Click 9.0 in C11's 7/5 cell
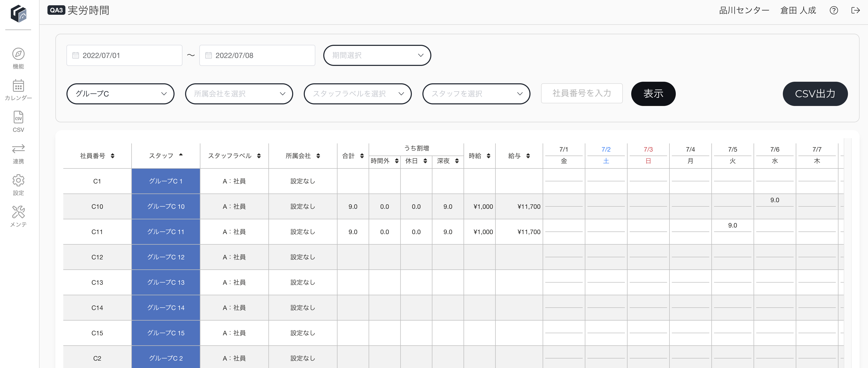868x368 pixels. (732, 225)
